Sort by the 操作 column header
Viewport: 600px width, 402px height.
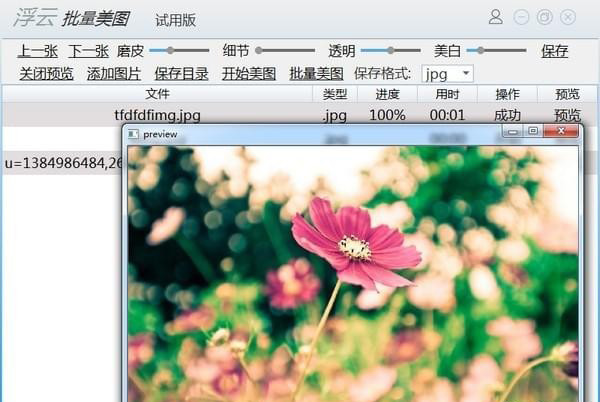507,94
